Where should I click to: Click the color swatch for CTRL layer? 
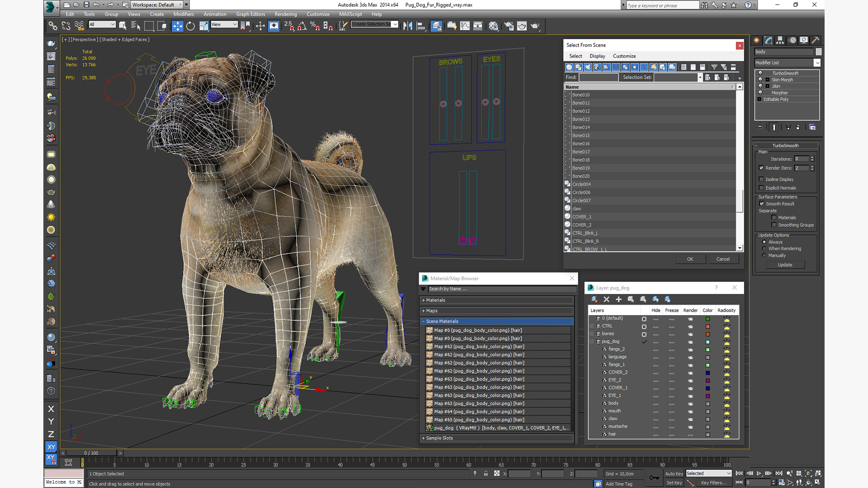pos(708,327)
